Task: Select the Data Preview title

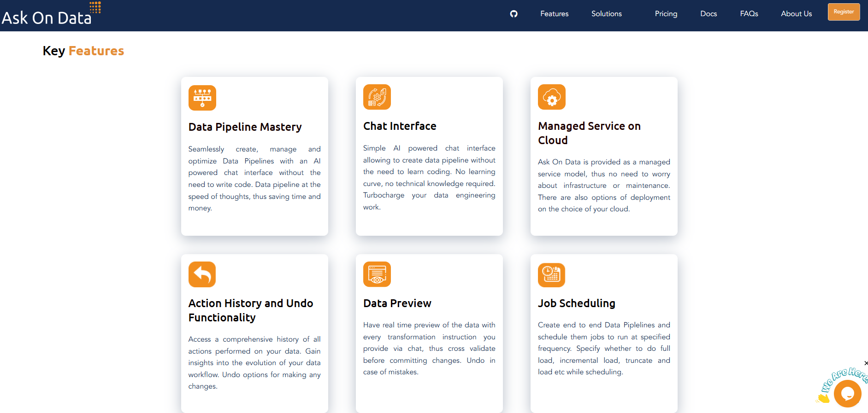Action: click(x=397, y=303)
